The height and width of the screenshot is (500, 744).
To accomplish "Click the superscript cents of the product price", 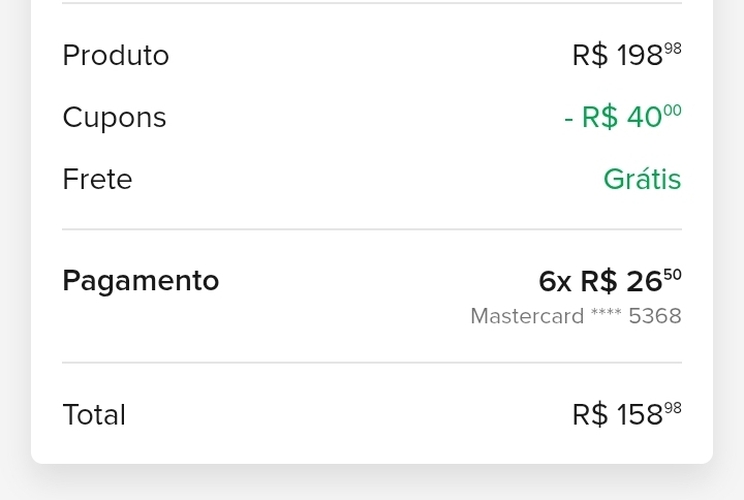I will pos(673,47).
